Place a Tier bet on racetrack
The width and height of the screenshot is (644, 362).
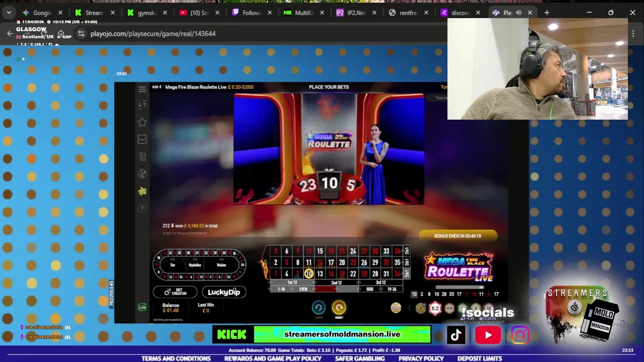173,265
